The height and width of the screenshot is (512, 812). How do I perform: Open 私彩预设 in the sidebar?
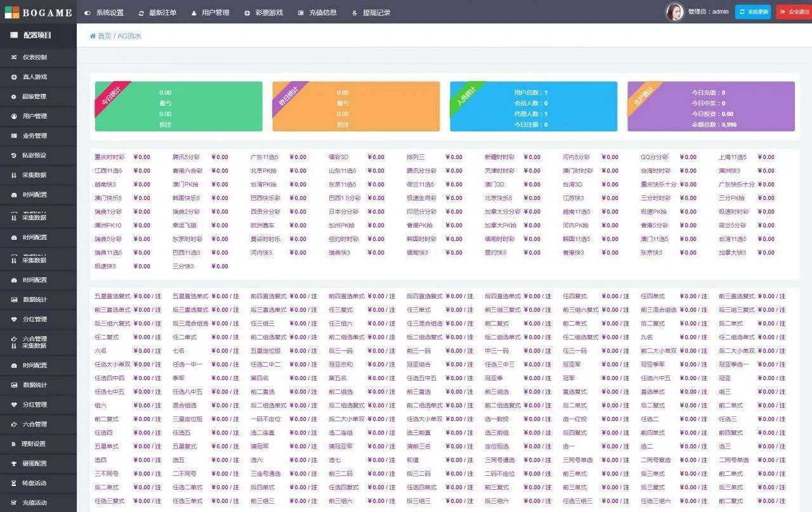(34, 155)
